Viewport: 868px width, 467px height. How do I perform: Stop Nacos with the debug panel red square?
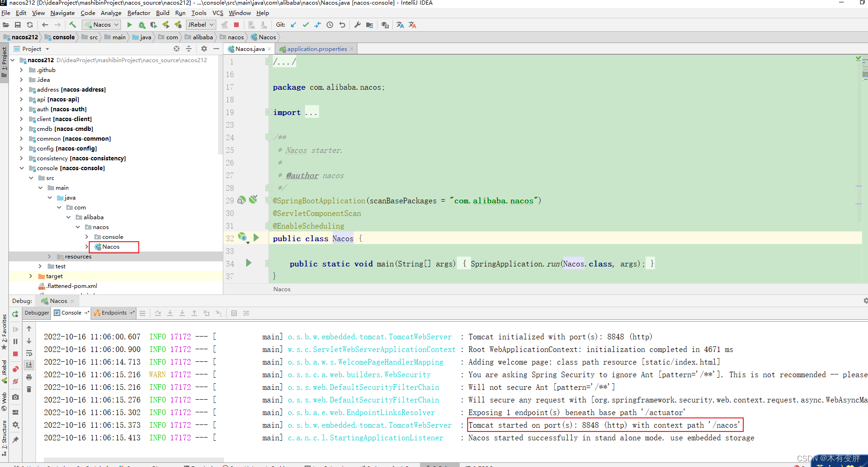click(15, 354)
